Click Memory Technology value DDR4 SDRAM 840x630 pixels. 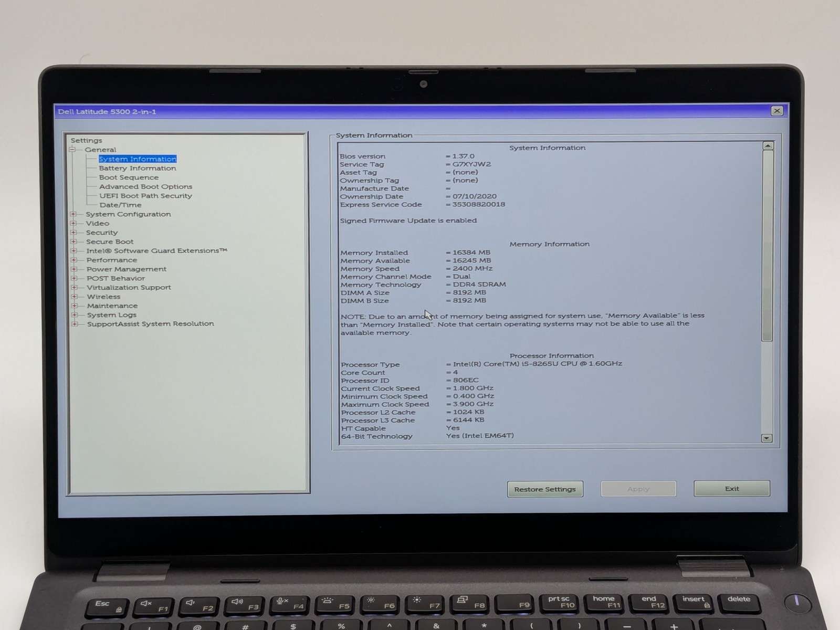479,285
